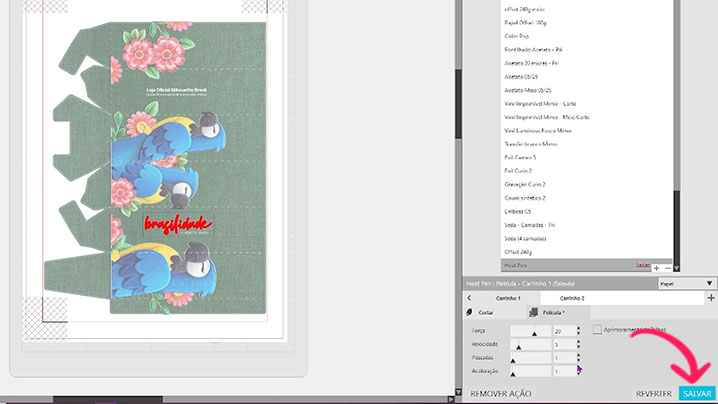Click the canvas horizontal scrollbar right arrow
Viewport: 718px width, 404px height.
coord(451,399)
